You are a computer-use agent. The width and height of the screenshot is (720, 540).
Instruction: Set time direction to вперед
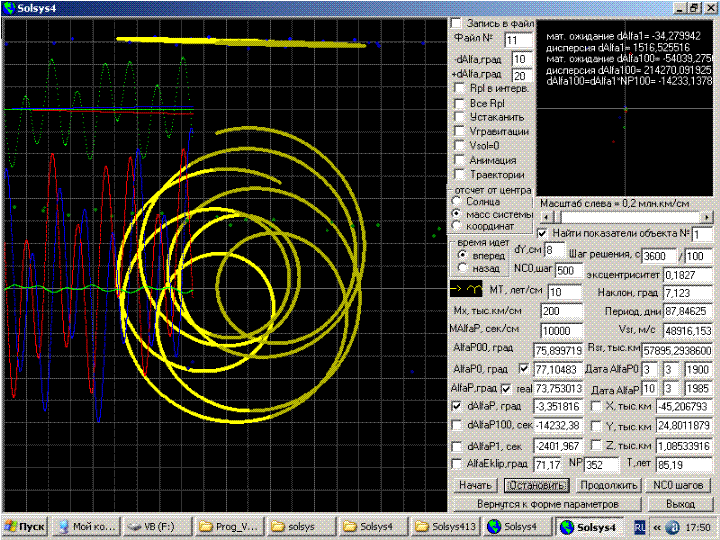462,255
